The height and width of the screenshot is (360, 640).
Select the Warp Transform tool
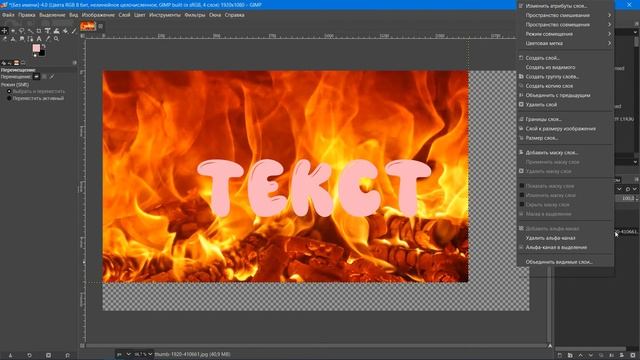click(x=56, y=31)
